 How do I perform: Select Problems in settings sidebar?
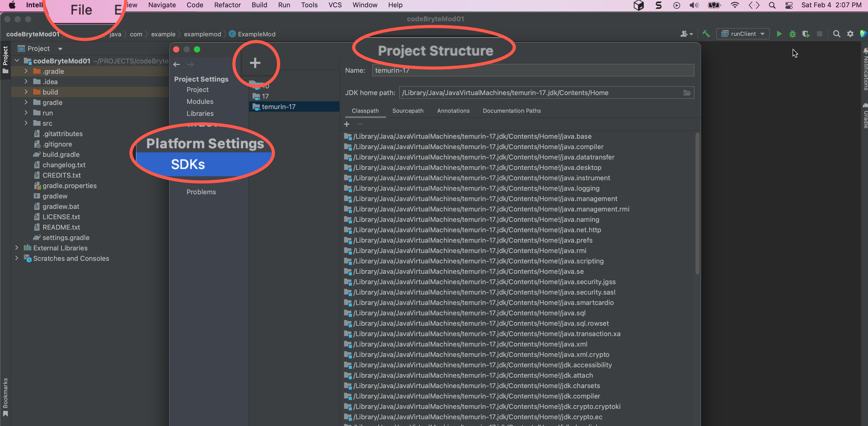[201, 192]
